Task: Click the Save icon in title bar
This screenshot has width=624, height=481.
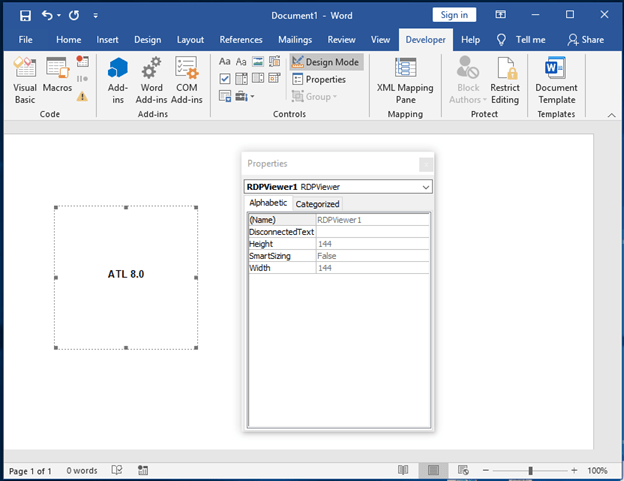Action: click(25, 16)
